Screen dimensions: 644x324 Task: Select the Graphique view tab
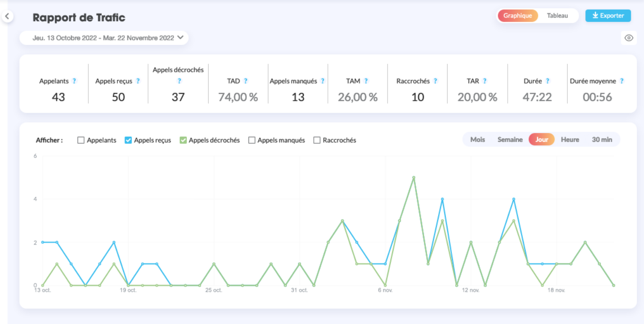517,16
